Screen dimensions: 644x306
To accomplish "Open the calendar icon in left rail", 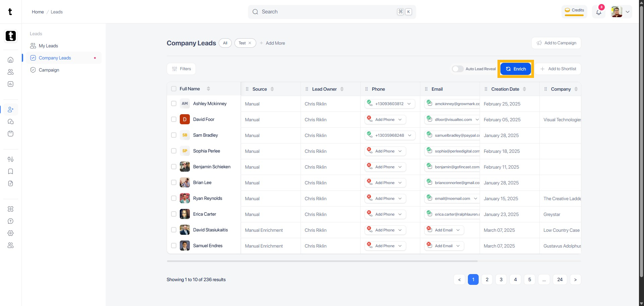I will click(11, 134).
